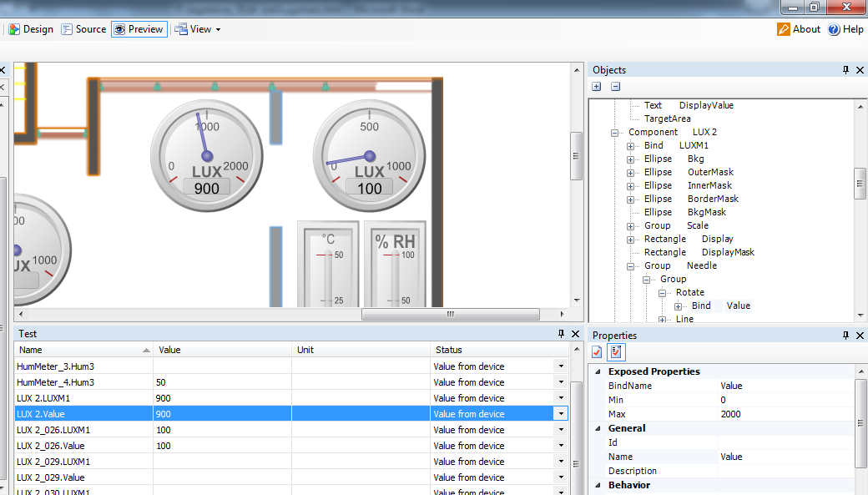Expand all nodes in Objects panel
868x495 pixels.
click(596, 86)
